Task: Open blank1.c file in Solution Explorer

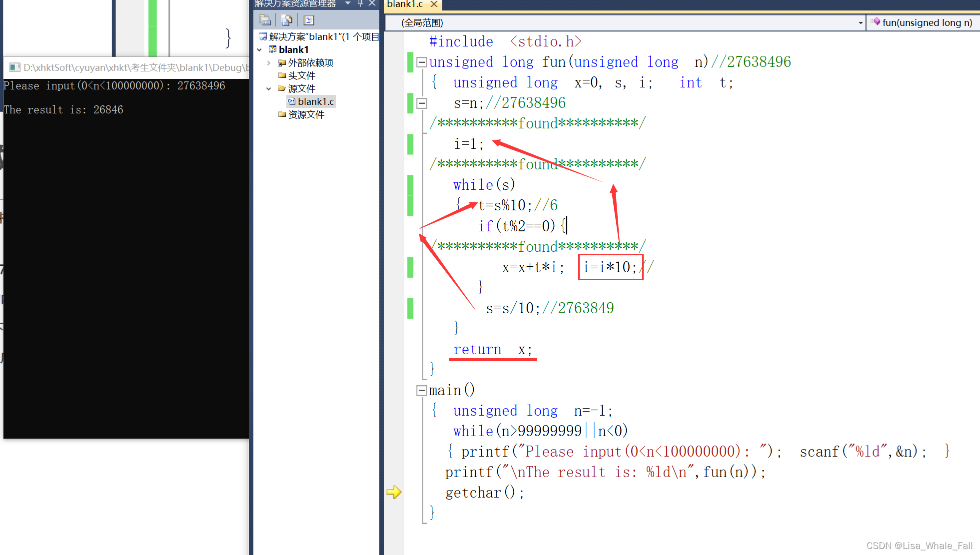Action: tap(315, 101)
